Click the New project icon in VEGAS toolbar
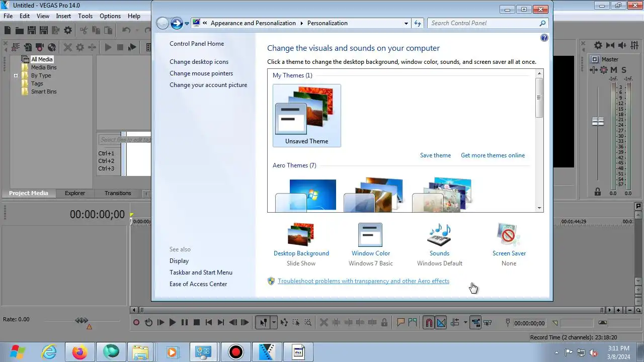The height and width of the screenshot is (362, 644). coord(8,30)
